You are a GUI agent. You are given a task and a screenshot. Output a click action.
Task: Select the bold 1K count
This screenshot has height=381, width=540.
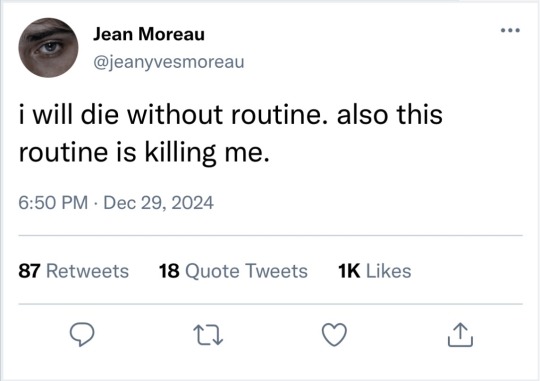(349, 271)
